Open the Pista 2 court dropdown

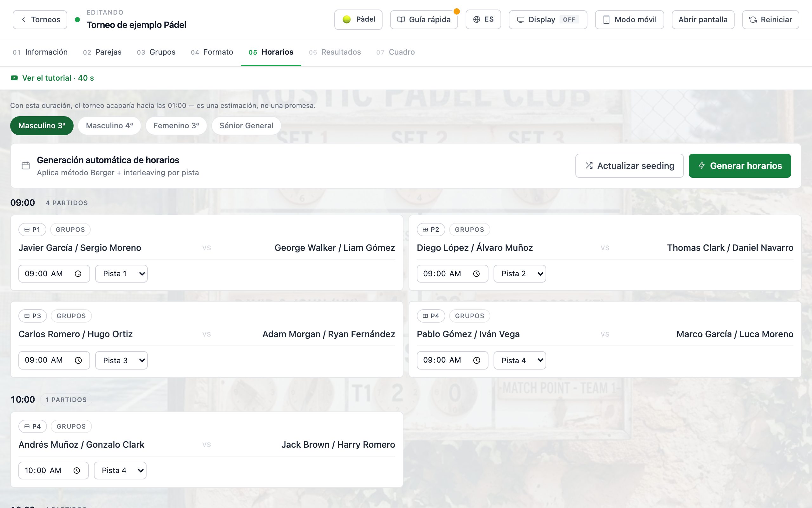click(x=520, y=274)
